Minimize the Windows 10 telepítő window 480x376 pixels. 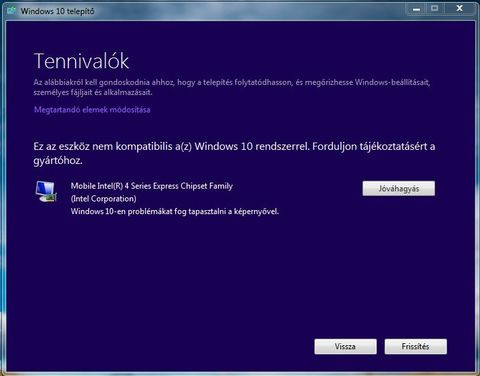tap(416, 9)
